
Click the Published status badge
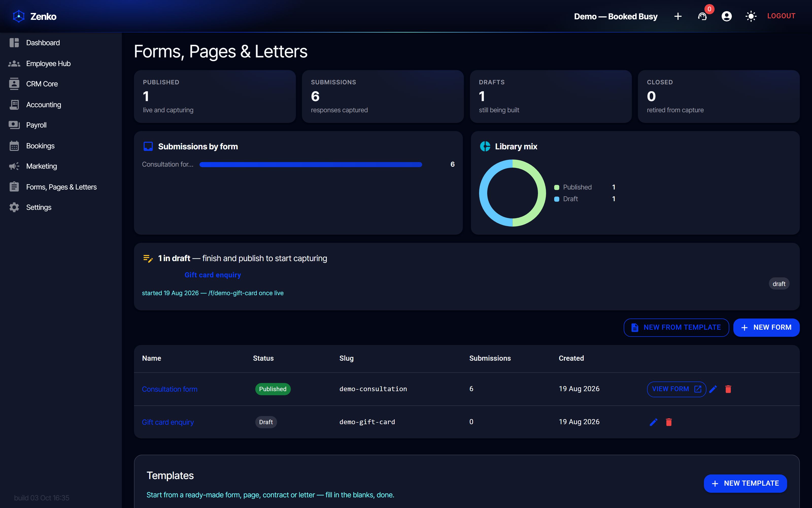(x=273, y=389)
